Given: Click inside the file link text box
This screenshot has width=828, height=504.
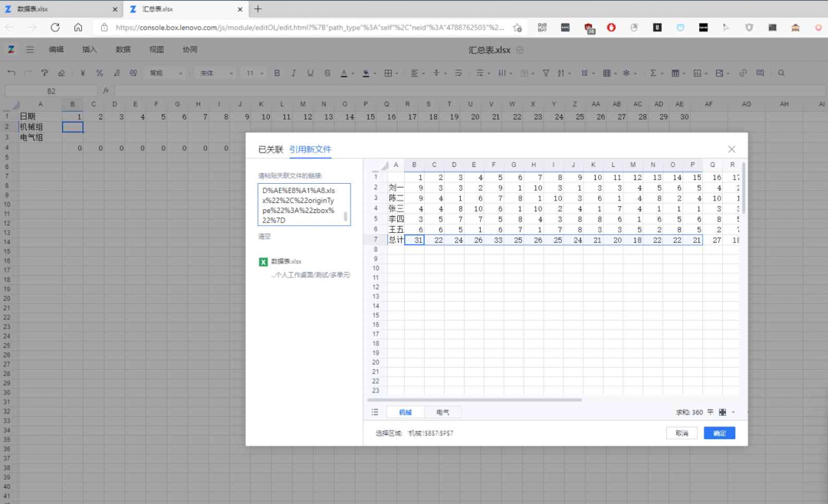Looking at the screenshot, I should pyautogui.click(x=304, y=205).
